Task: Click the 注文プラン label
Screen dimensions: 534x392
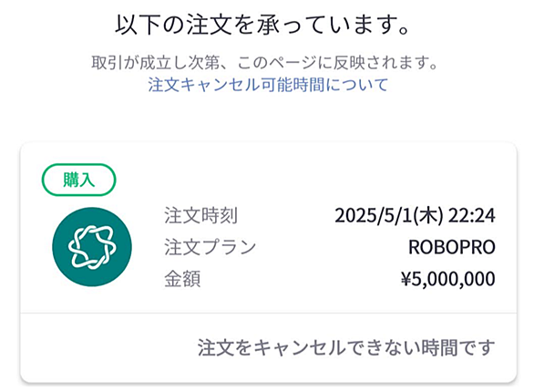Action: click(x=211, y=247)
